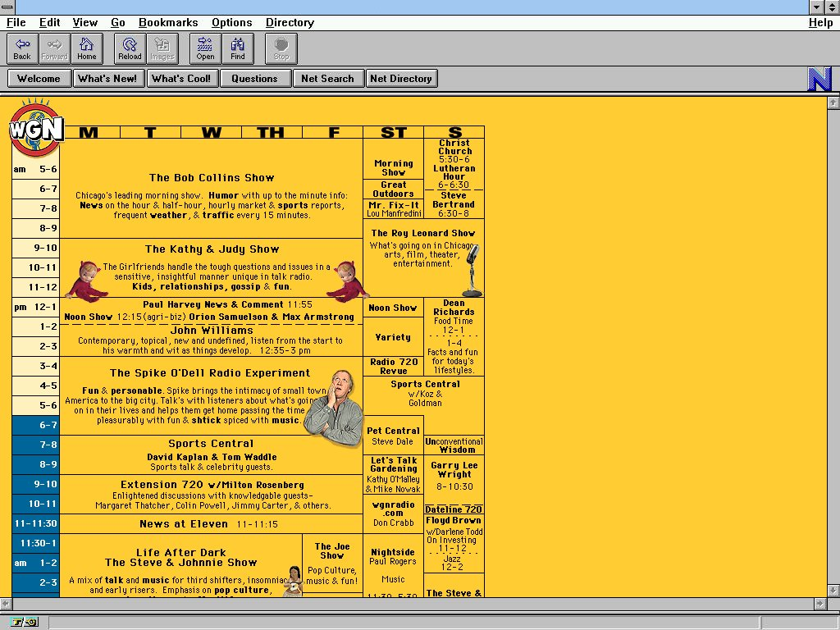This screenshot has height=630, width=840.
Task: Open the Options menu
Action: click(x=231, y=22)
